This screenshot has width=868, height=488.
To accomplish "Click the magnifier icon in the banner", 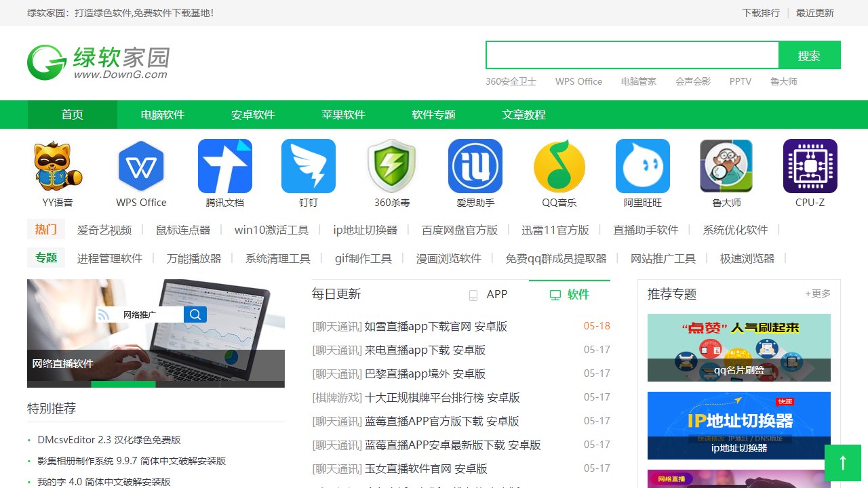I will click(195, 314).
